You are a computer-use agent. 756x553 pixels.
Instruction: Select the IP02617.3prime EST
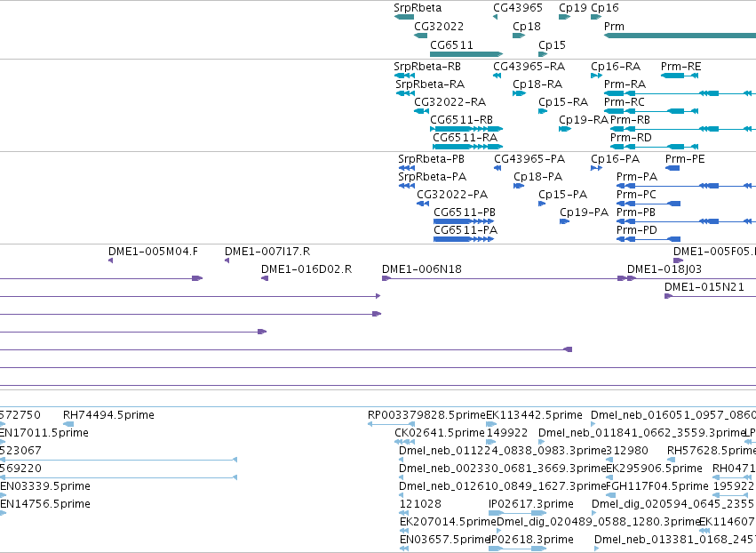coord(517,513)
